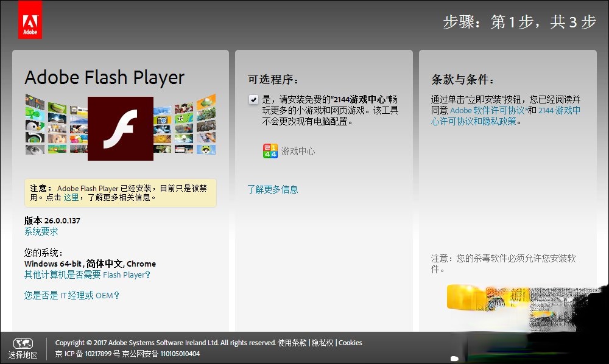Image resolution: width=609 pixels, height=364 pixels.
Task: Click the 版本 26.0.0.137 text
Action: [x=52, y=220]
